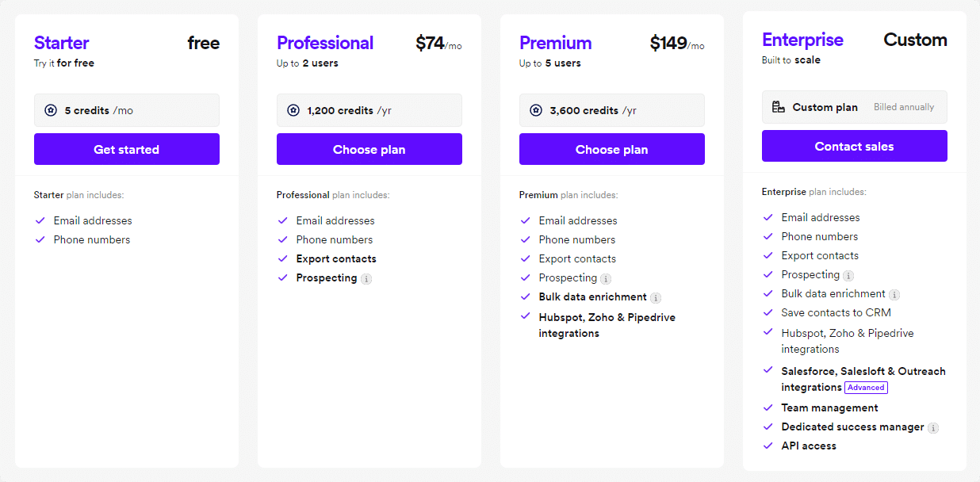Viewport: 980px width, 482px height.
Task: Click the Billed annually label
Action: (x=904, y=106)
